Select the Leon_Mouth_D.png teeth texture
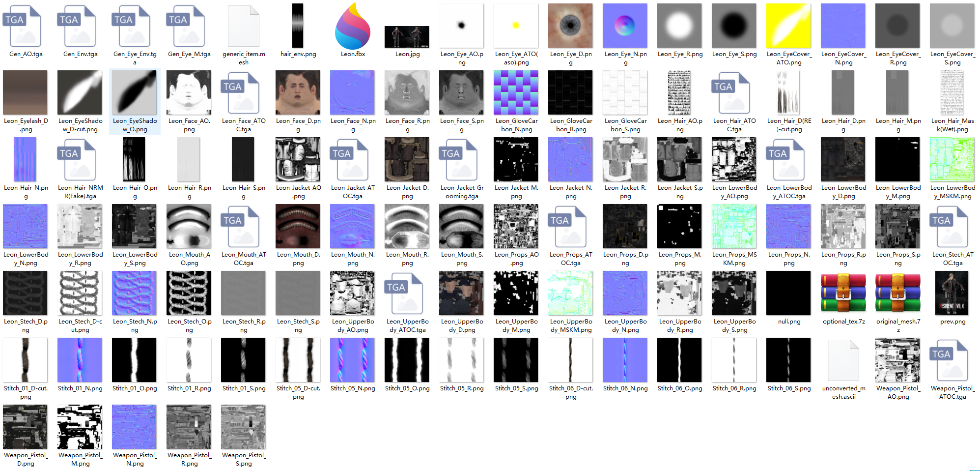The image size is (980, 471). tap(298, 227)
